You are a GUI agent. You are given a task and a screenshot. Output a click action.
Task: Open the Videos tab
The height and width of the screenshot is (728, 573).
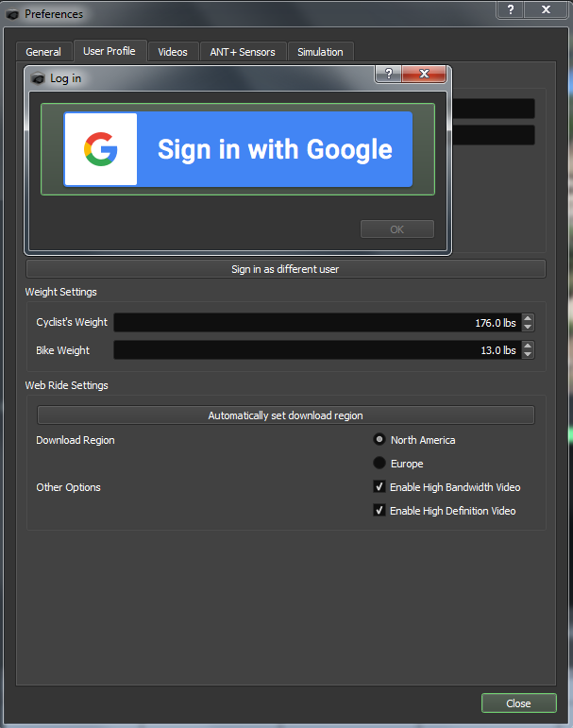point(173,52)
